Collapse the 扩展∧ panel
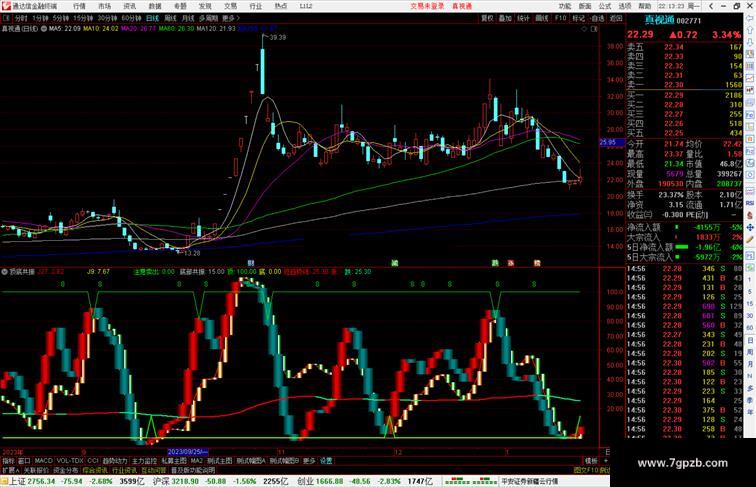Screen dimensions: 756x487 (x=11, y=470)
